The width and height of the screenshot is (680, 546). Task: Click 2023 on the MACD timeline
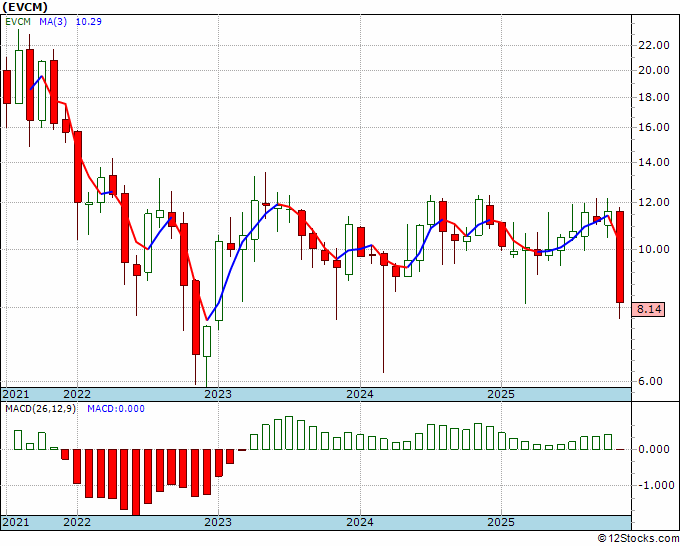pyautogui.click(x=218, y=522)
